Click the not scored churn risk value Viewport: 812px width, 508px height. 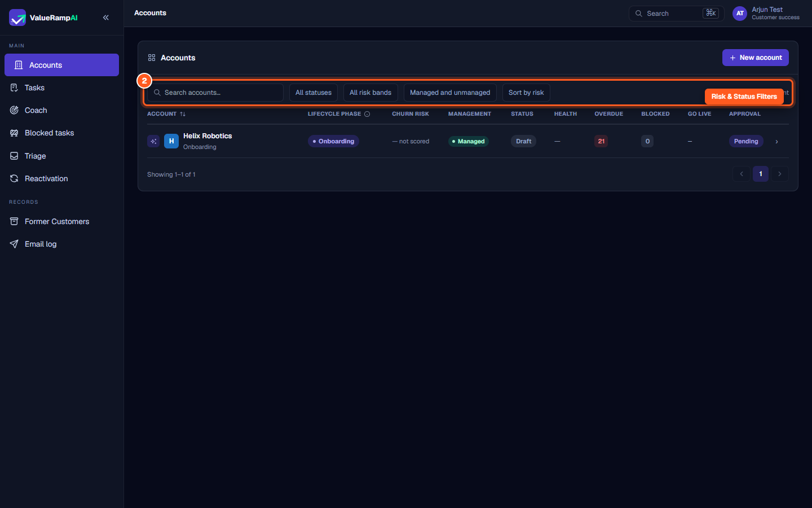tap(411, 141)
